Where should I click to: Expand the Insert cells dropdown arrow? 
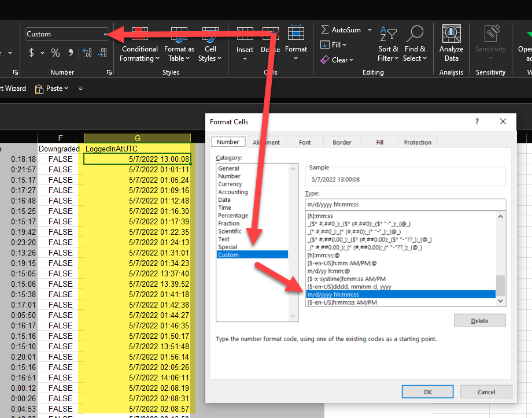coord(245,59)
